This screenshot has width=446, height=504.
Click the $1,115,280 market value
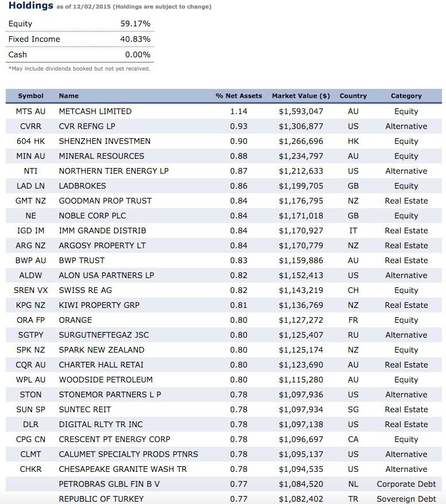(301, 380)
